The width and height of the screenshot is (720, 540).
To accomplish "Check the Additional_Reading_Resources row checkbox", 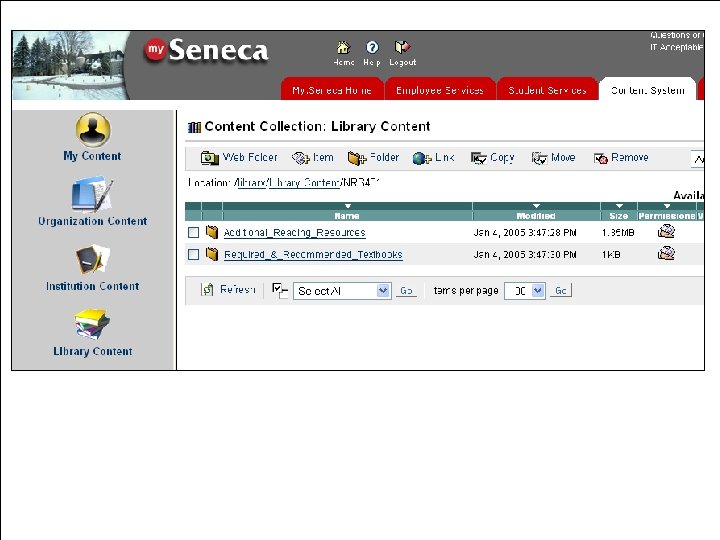I will [193, 232].
